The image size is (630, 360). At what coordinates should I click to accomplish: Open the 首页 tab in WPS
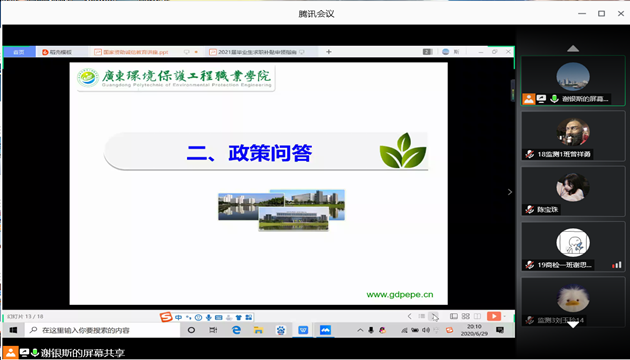pos(18,52)
